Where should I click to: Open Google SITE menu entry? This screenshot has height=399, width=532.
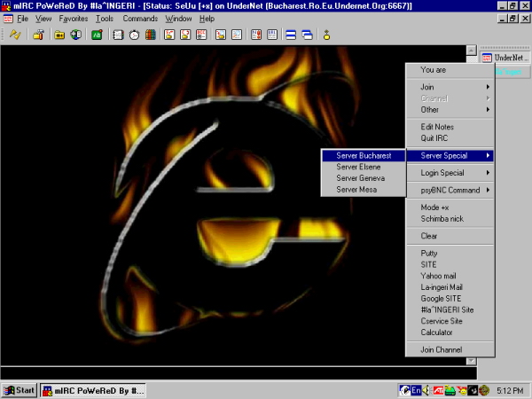coord(450,298)
